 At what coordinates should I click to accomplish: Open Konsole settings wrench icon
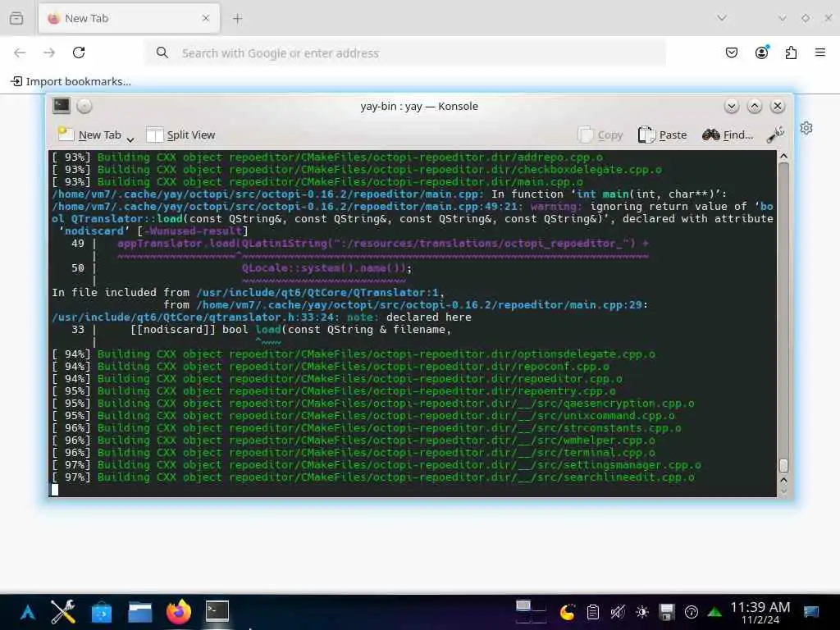pos(775,135)
